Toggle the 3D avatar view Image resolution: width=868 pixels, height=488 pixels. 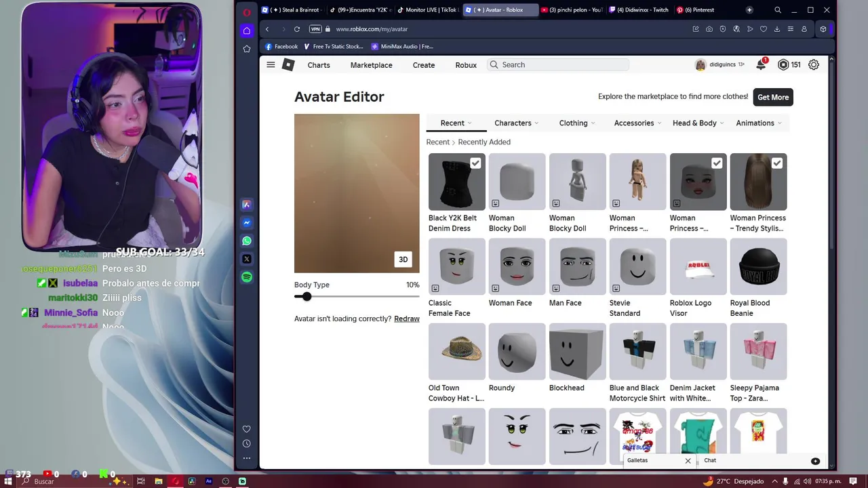[403, 260]
